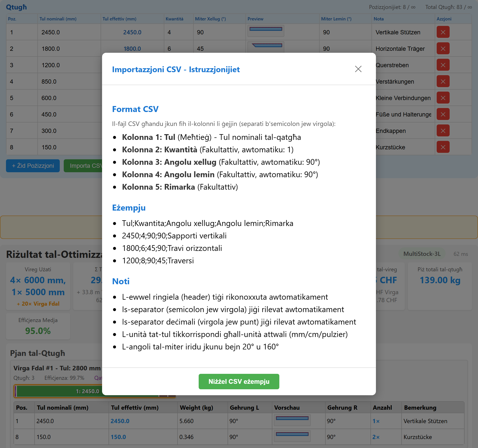Close the CSV import instructions dialog

coord(358,69)
